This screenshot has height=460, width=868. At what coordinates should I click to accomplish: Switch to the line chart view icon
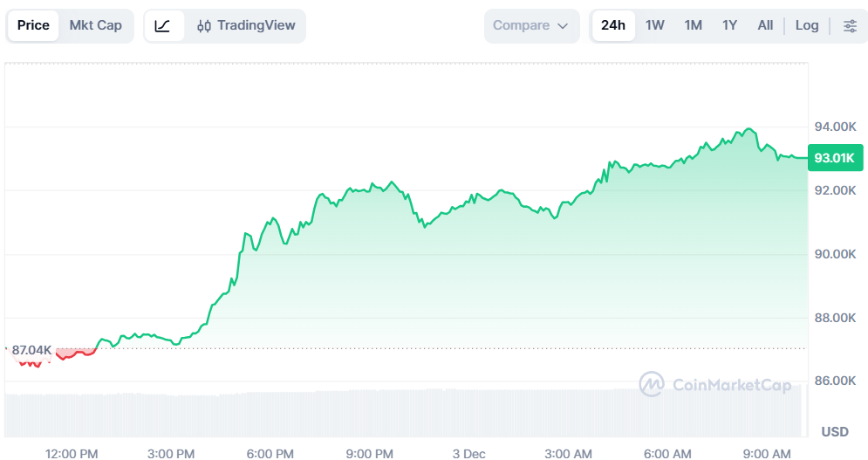[x=163, y=26]
